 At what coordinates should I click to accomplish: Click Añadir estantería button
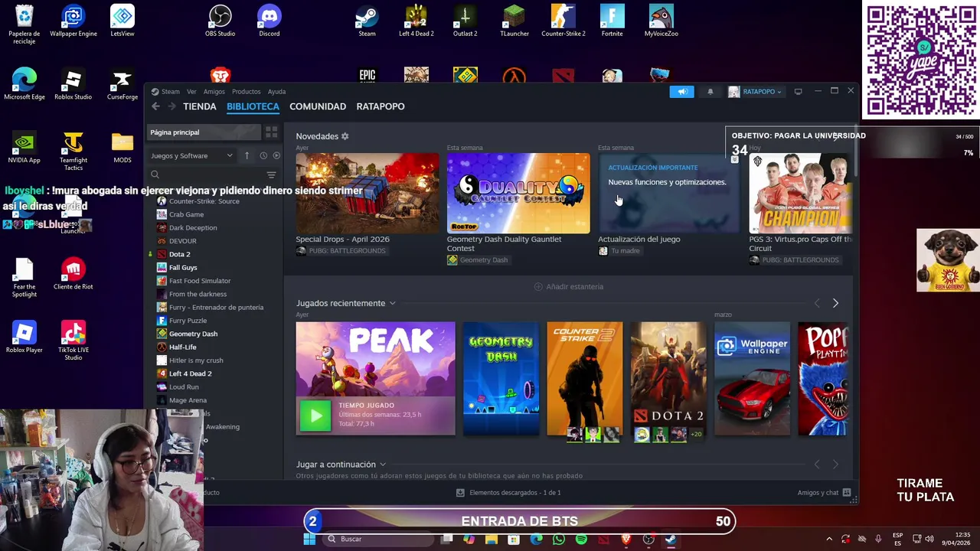click(569, 286)
